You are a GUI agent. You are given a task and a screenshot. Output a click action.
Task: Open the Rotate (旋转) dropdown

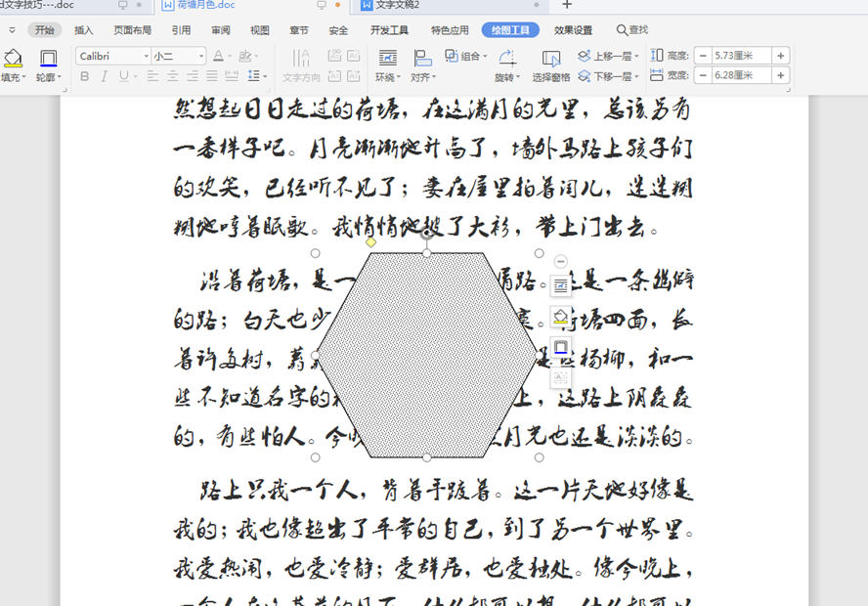click(518, 77)
